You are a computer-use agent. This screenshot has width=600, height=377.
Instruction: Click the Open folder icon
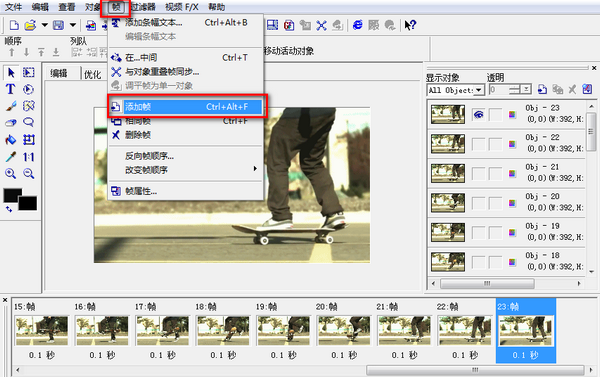click(x=30, y=26)
